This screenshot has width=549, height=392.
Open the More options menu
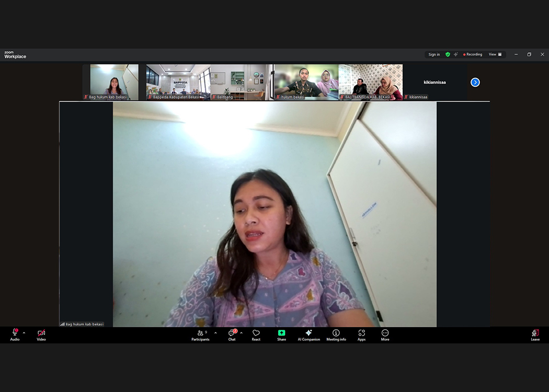coord(385,335)
